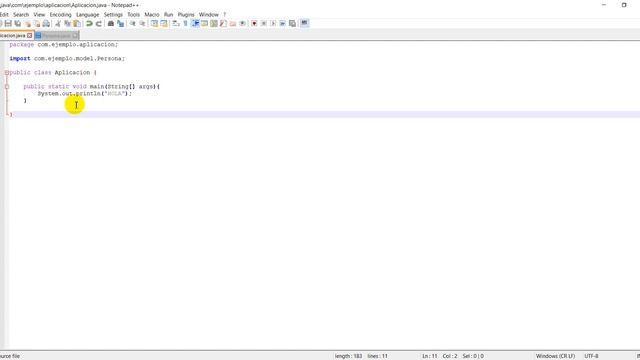Click the Cut (scissors) icon
Screen dimensions: 640x360
click(58, 24)
